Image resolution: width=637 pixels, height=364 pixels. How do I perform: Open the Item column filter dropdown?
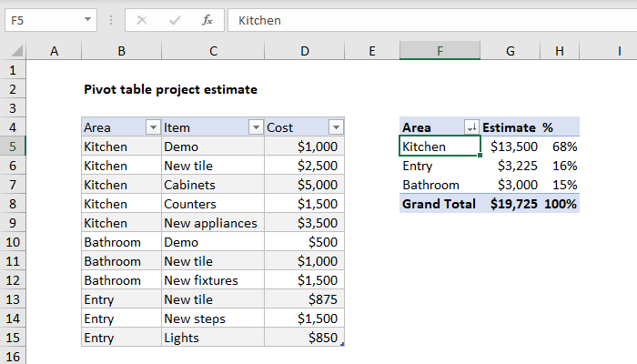[256, 127]
